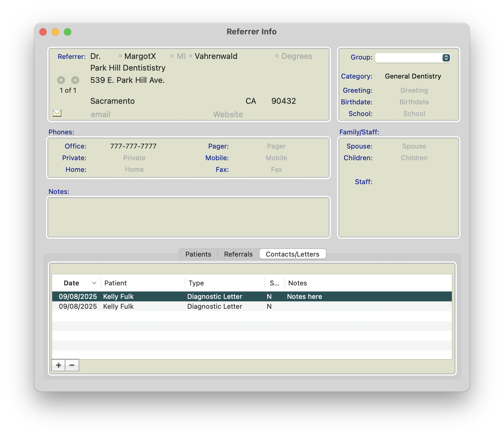Remove the selected contact entry
The image size is (504, 437).
pyautogui.click(x=72, y=365)
